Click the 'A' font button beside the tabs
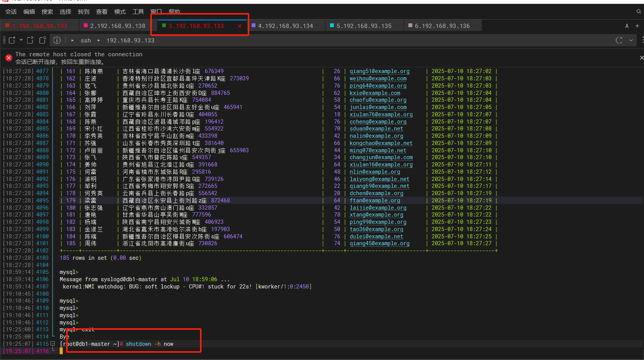Screen dimensions: 644x360 pyautogui.click(x=627, y=26)
